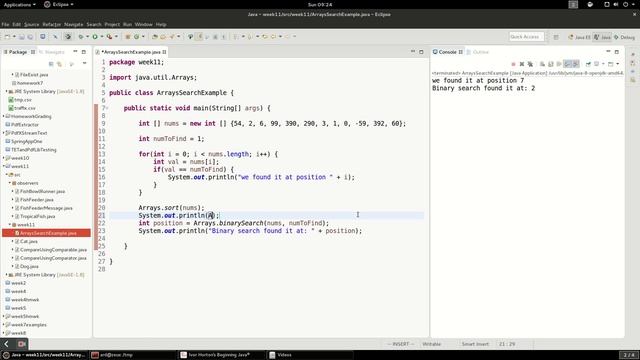Viewport: 640px width, 360px height.
Task: Click the recording icon in bottom-left corner
Action: (x=22, y=344)
